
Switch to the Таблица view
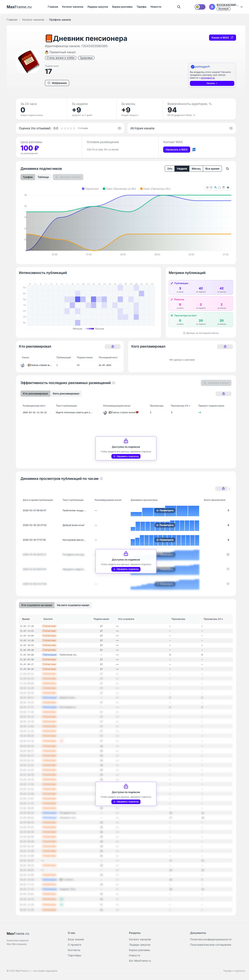43,177
